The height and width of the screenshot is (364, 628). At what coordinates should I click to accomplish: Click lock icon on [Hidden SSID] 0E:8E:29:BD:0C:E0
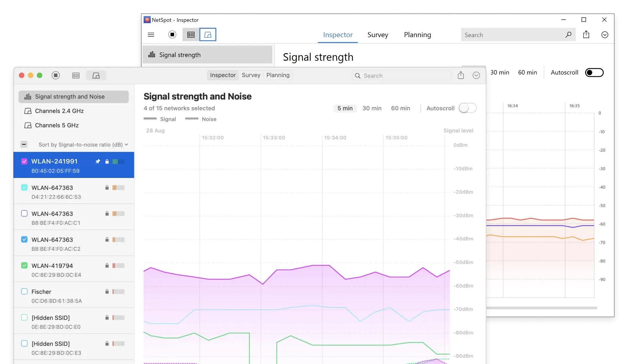point(107,318)
